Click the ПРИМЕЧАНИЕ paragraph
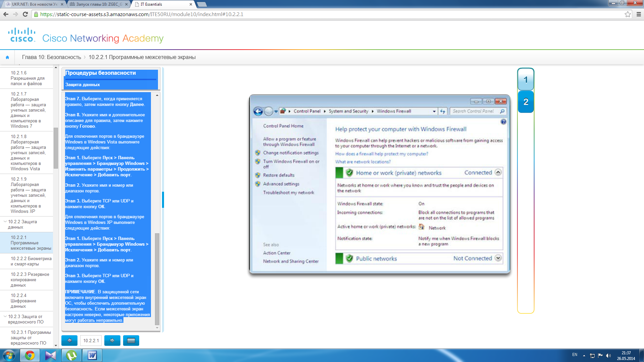644x362 pixels. [107, 306]
